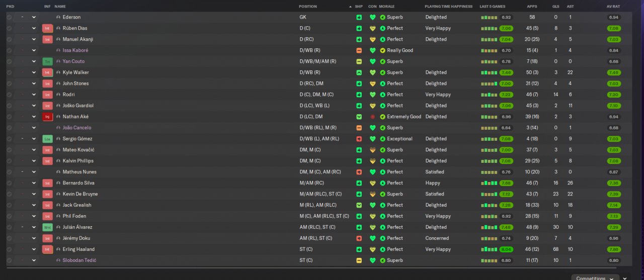Tick the selection circle for Kyle Walker's row
This screenshot has width=644, height=280.
point(9,72)
